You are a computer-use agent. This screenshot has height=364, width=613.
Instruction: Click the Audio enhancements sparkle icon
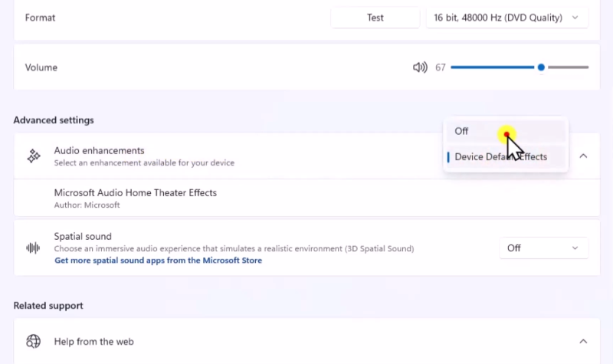(x=34, y=156)
